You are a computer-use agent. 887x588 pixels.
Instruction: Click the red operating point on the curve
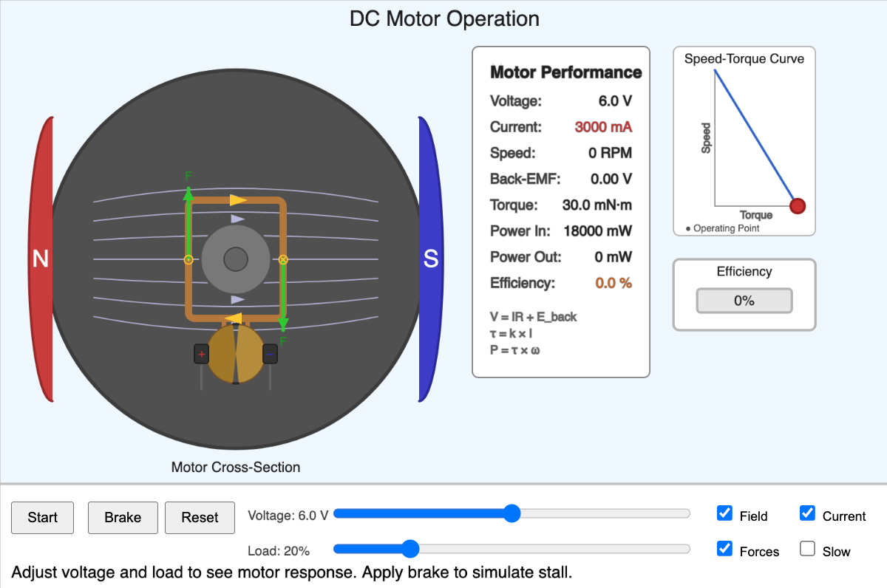[798, 205]
